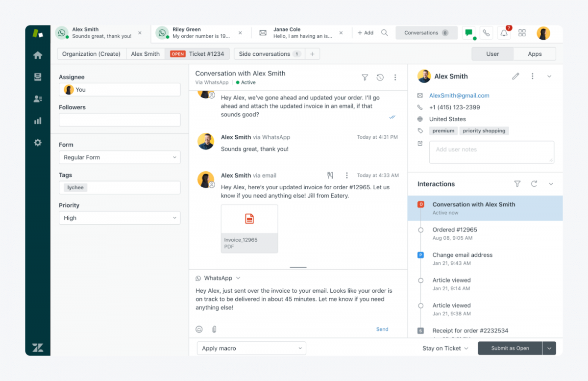Screen dimensions: 588x381
Task: Switch to the Apps panel tab
Action: pyautogui.click(x=535, y=54)
